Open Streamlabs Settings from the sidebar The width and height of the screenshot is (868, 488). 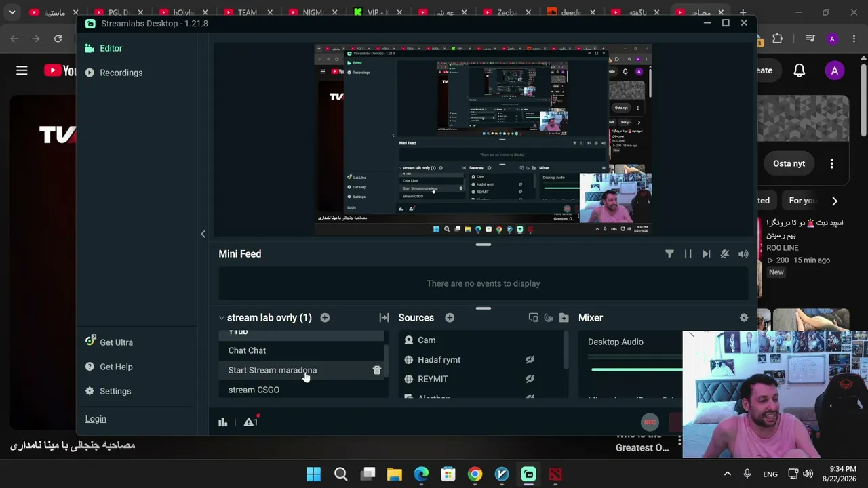(108, 391)
